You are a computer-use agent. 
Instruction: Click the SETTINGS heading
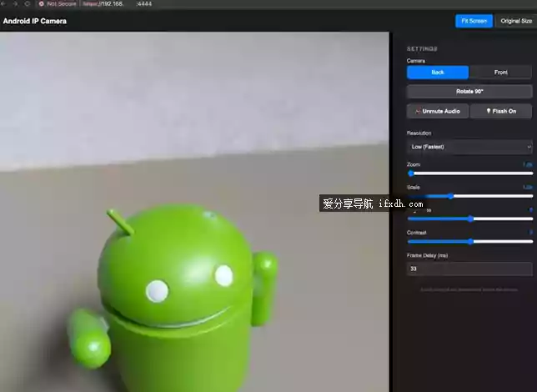point(422,49)
